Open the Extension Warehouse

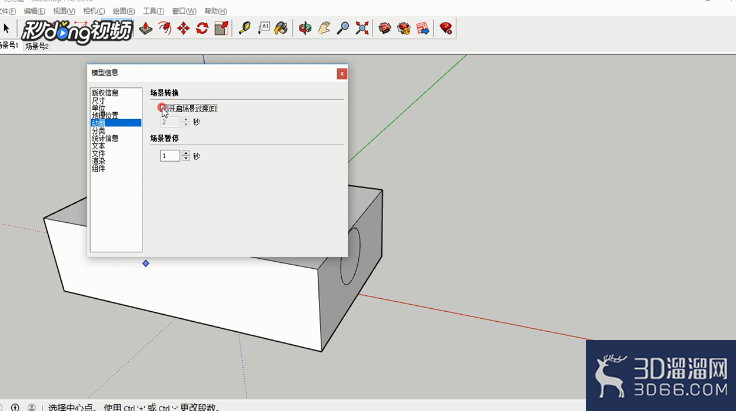click(x=404, y=28)
